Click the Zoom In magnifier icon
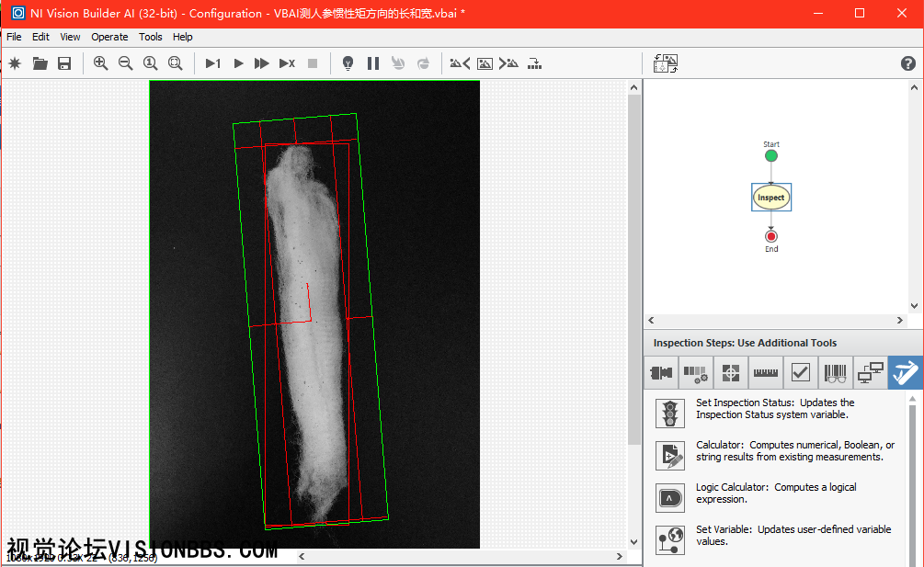Viewport: 924px width, 567px height. 100,63
